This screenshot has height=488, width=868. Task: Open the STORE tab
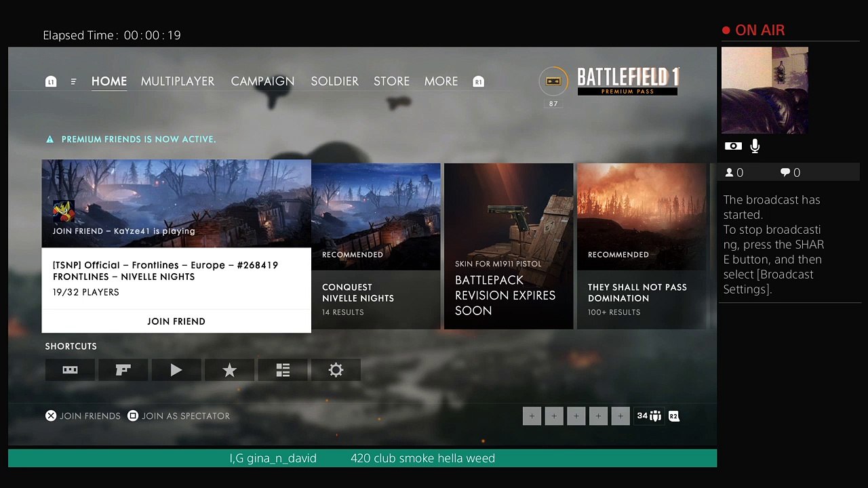(391, 81)
